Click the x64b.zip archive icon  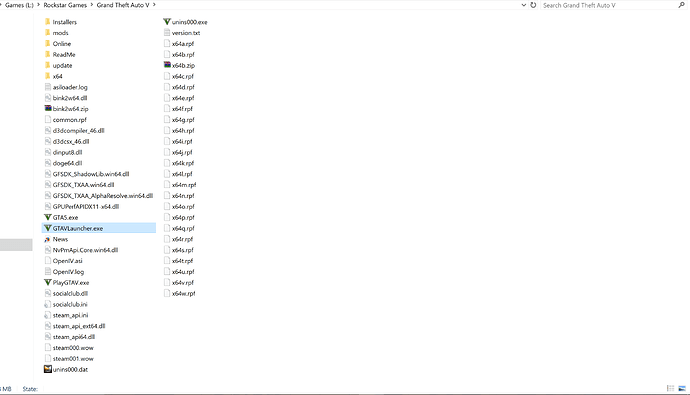167,65
